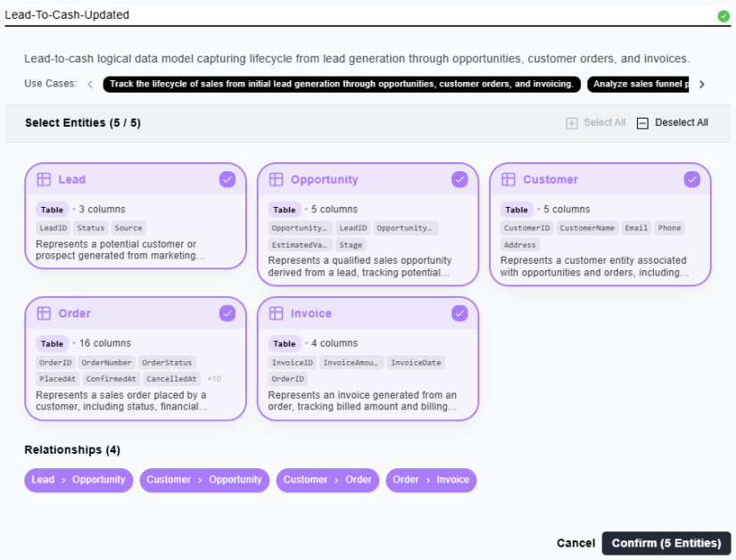
Task: Uncheck the Invoice entity checkmark
Action: [x=459, y=313]
